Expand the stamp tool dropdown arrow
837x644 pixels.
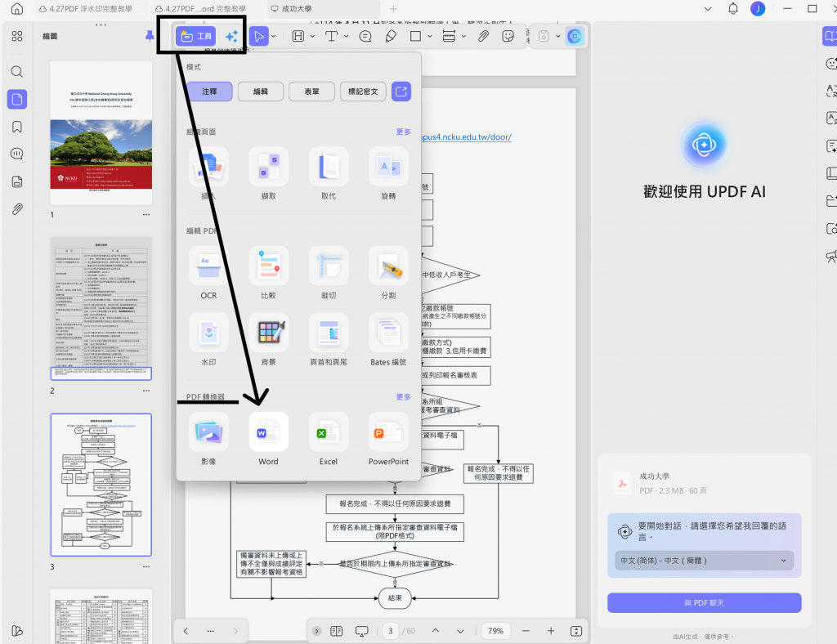point(463,36)
